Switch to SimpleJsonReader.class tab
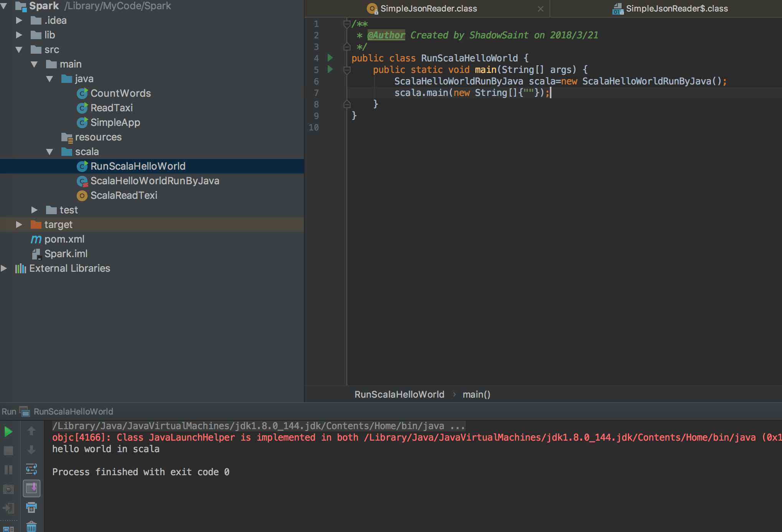Image resolution: width=782 pixels, height=532 pixels. pos(428,8)
